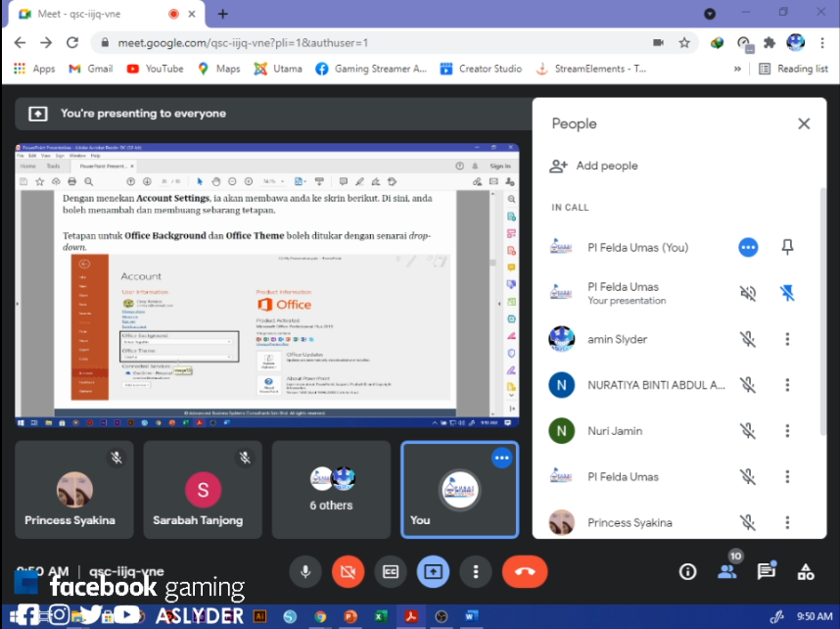
Task: Open the meeting details info icon
Action: coord(687,571)
